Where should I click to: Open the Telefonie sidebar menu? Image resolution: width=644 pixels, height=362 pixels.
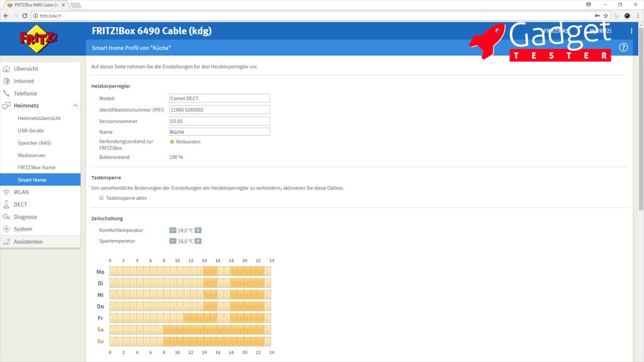25,94
